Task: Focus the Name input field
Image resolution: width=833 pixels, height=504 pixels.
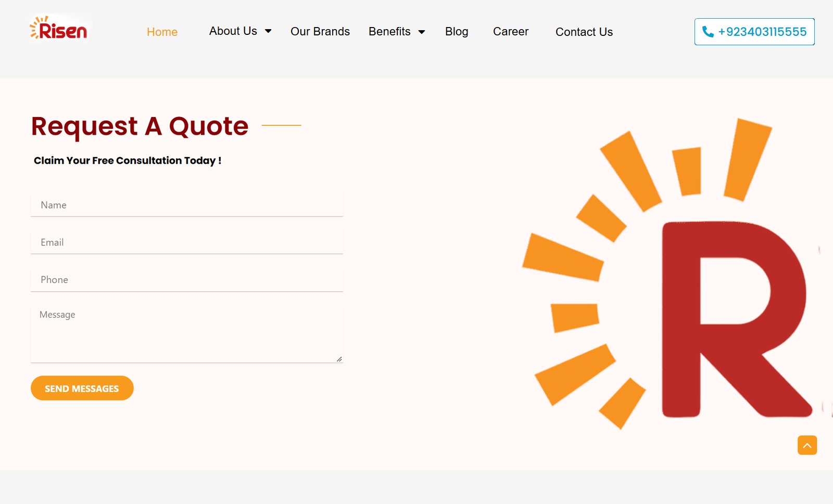Action: (x=187, y=205)
